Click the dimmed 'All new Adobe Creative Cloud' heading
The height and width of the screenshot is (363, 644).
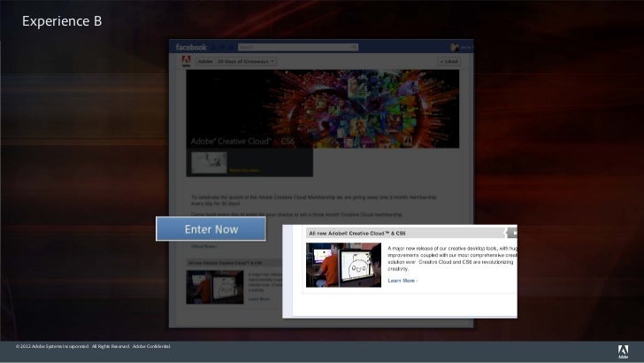225,263
